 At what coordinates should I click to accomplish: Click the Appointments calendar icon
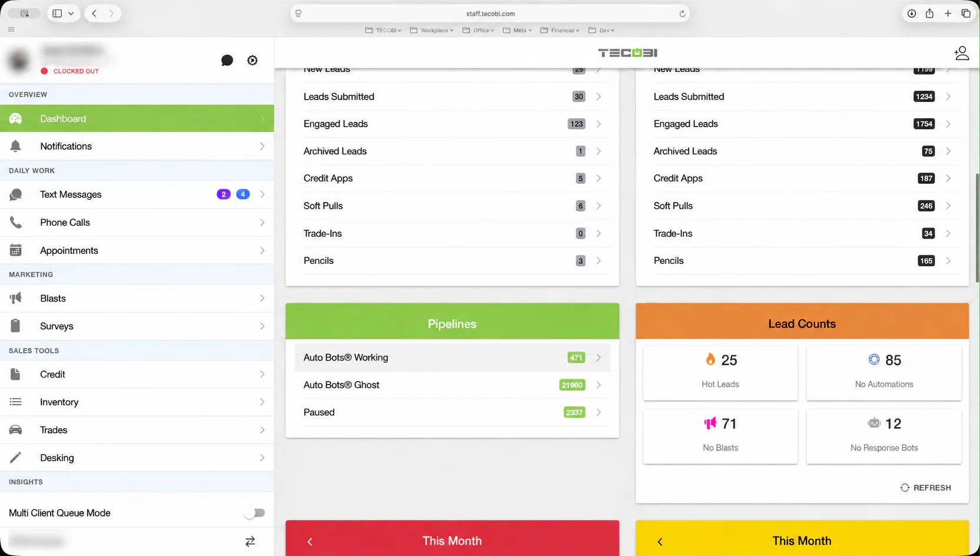pos(16,250)
